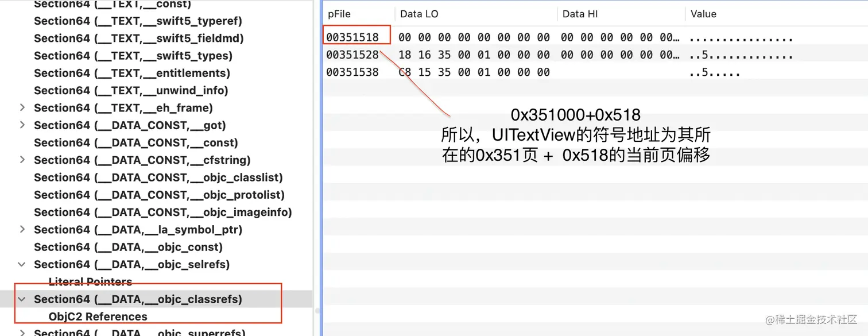
Task: Select Section64 (__TEXT,__entitlements)
Action: pos(132,73)
